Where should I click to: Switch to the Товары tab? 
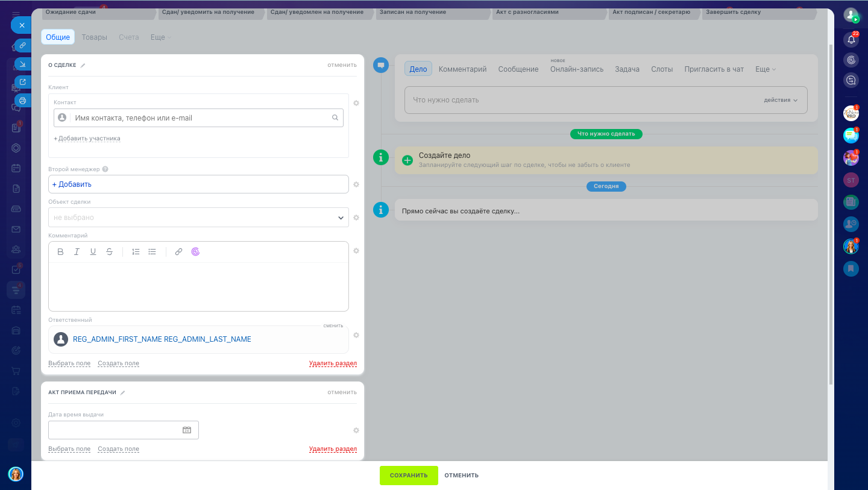click(94, 37)
